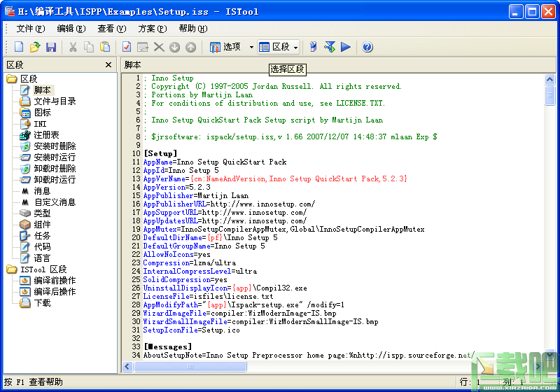The height and width of the screenshot is (392, 560).
Task: Click the New file toolbar icon
Action: (19, 47)
